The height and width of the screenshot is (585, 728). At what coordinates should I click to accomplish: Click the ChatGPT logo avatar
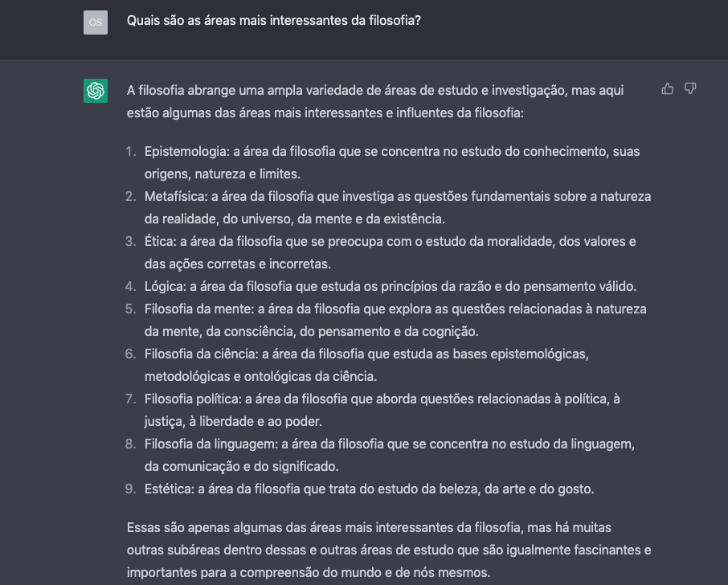tap(96, 91)
